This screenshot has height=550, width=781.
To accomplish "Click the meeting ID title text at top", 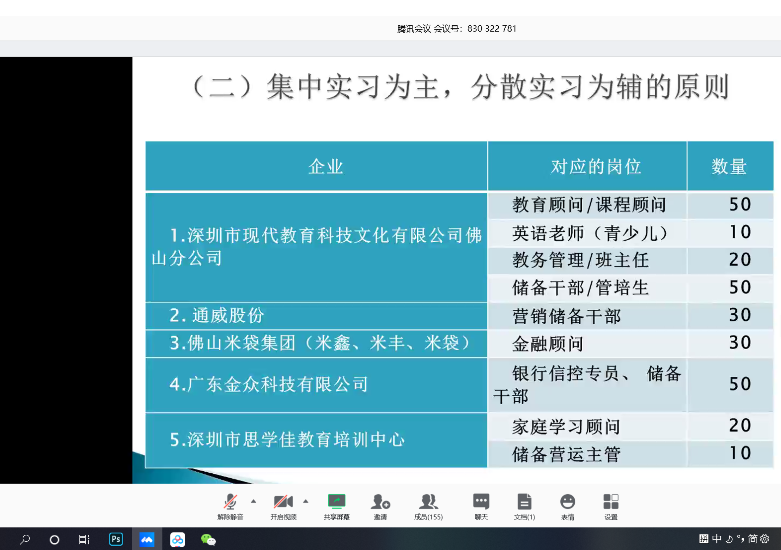I will coord(457,29).
